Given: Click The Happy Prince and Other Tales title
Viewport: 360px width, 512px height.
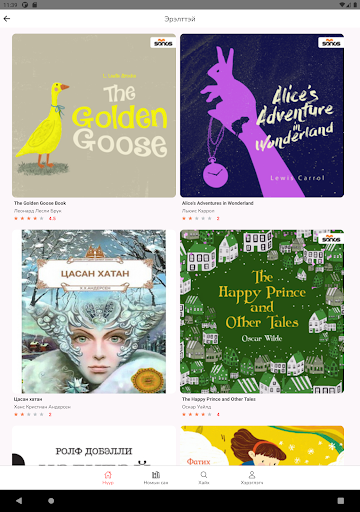Looking at the screenshot, I should (x=219, y=399).
